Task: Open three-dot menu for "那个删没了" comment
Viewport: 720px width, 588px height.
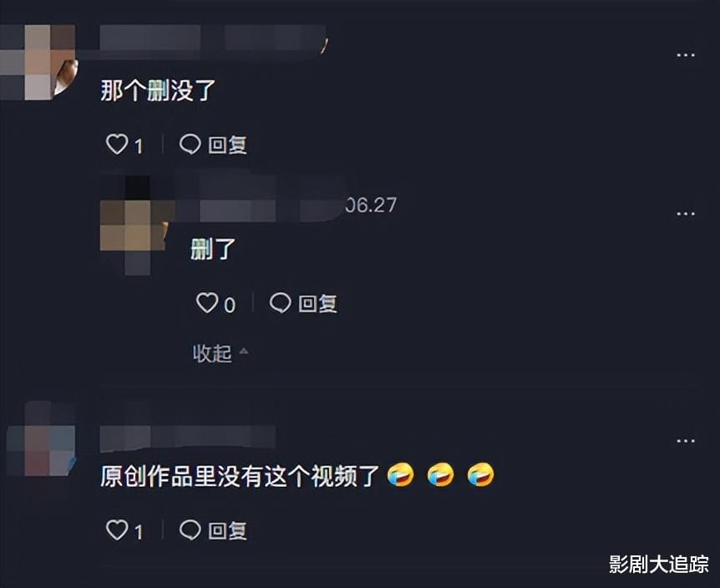Action: (x=685, y=55)
